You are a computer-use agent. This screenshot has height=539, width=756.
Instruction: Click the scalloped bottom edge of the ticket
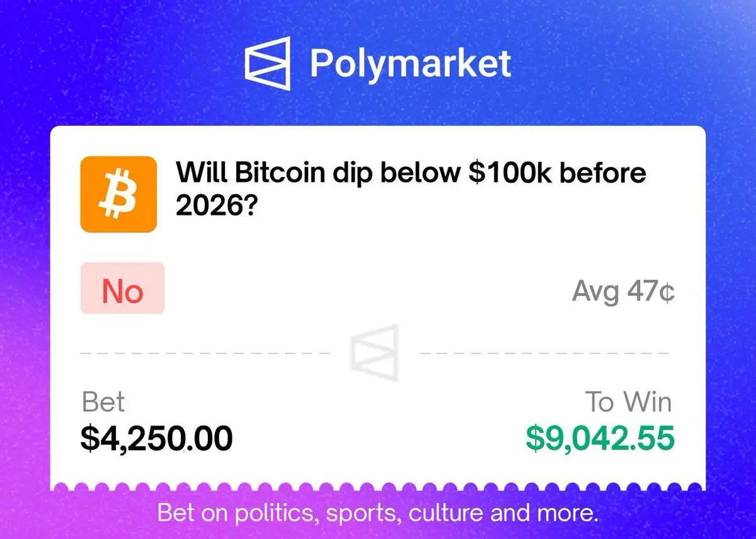tap(378, 487)
